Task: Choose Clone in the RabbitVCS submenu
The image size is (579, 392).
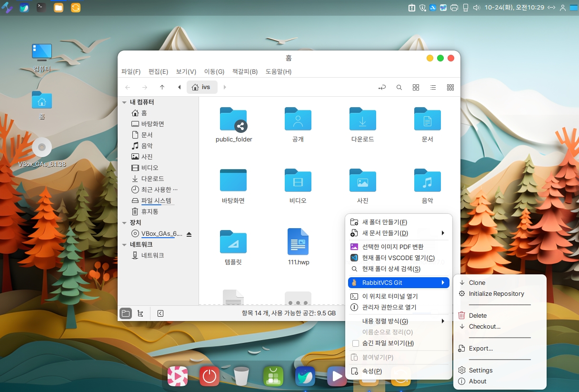Action: click(477, 282)
